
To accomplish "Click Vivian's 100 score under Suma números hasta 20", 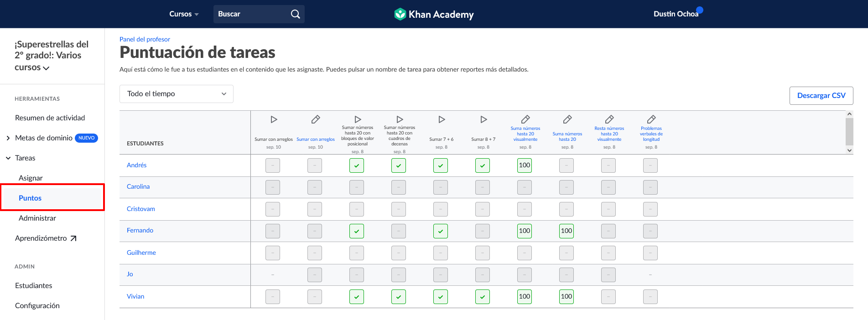I will pyautogui.click(x=567, y=297).
